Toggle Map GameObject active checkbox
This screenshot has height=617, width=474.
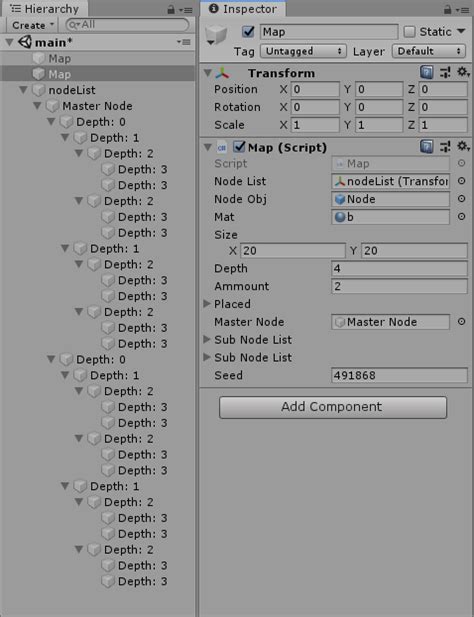point(248,31)
